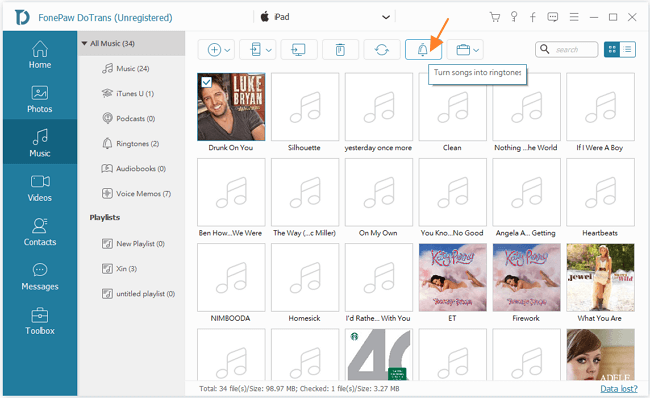Click the Export to device icon
Screen dimensions: 650x398
(x=256, y=50)
